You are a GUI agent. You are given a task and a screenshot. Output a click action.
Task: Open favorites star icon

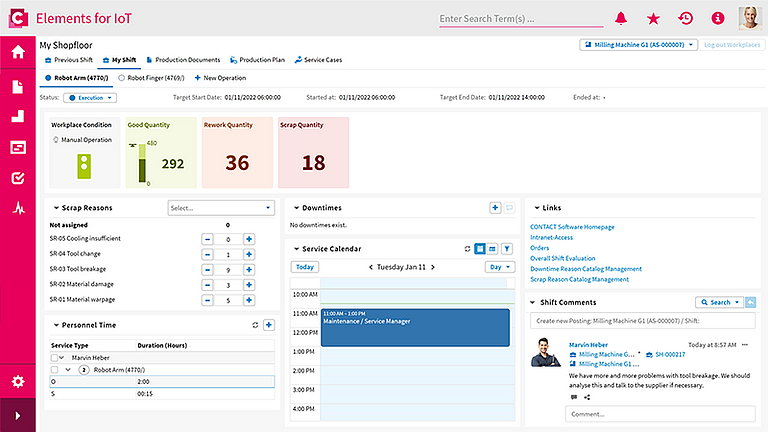[x=653, y=19]
